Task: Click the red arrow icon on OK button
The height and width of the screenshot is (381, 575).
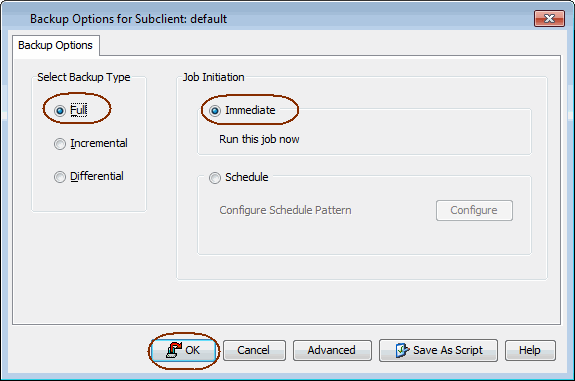Action: click(x=173, y=350)
